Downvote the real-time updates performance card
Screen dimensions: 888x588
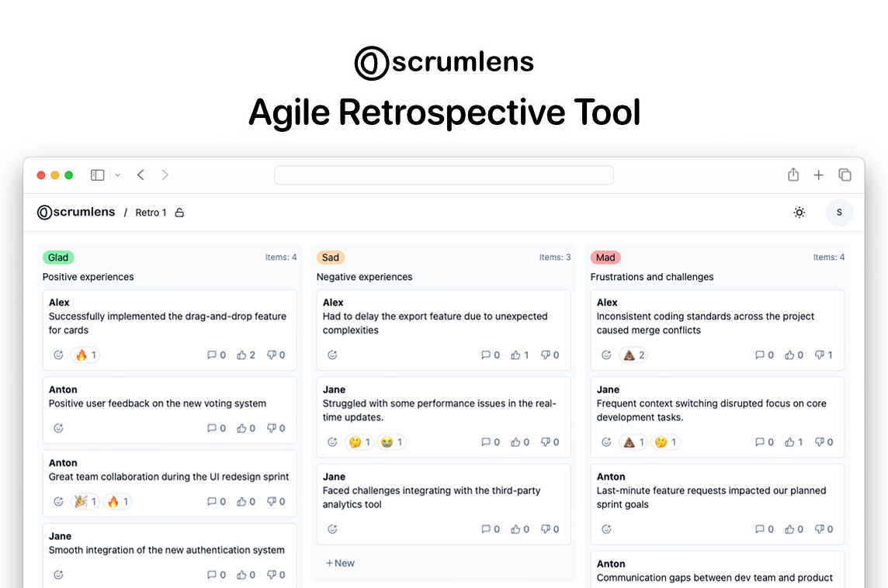550,442
